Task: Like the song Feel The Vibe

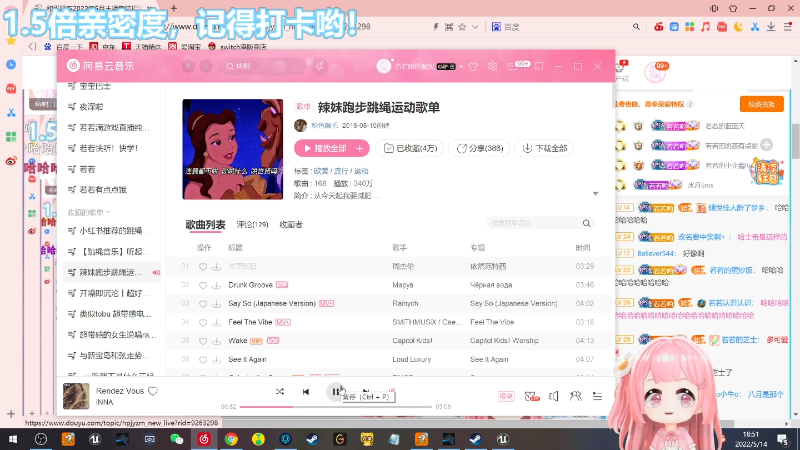Action: pyautogui.click(x=203, y=322)
